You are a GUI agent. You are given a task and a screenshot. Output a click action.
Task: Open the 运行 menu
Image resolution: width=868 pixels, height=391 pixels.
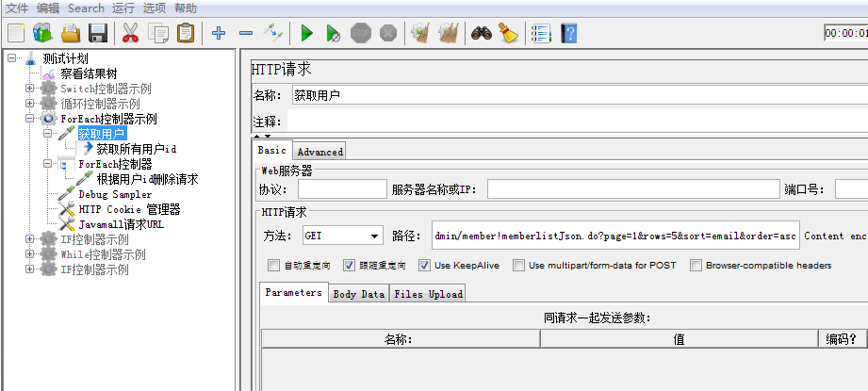(x=123, y=8)
